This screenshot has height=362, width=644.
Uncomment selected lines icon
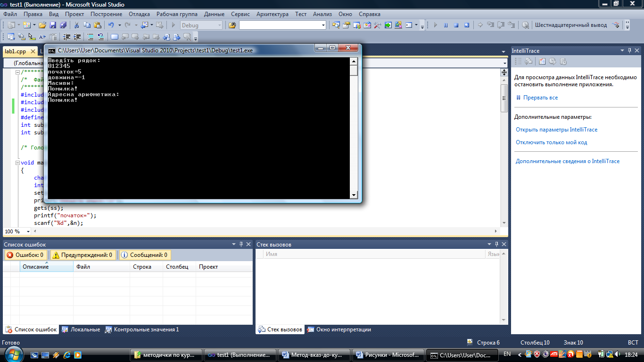point(101,37)
